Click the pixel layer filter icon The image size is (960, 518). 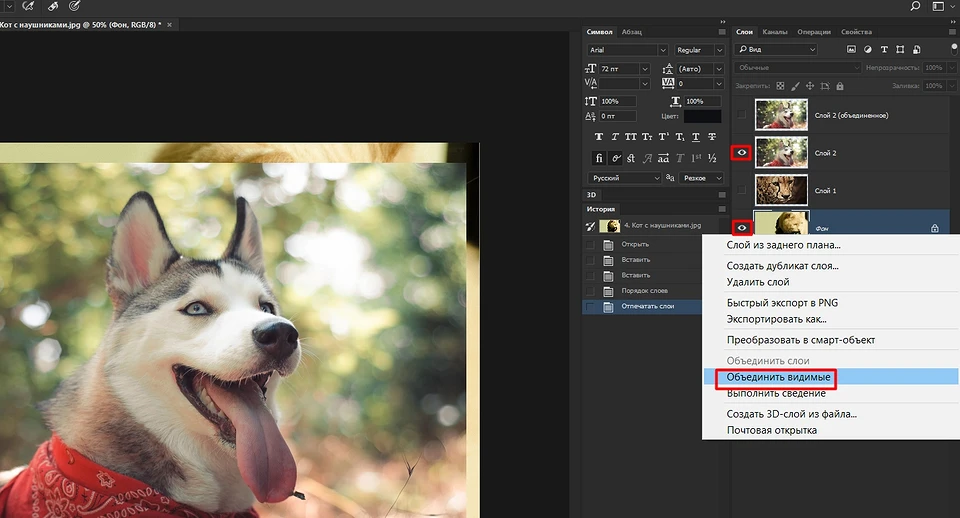[851, 49]
